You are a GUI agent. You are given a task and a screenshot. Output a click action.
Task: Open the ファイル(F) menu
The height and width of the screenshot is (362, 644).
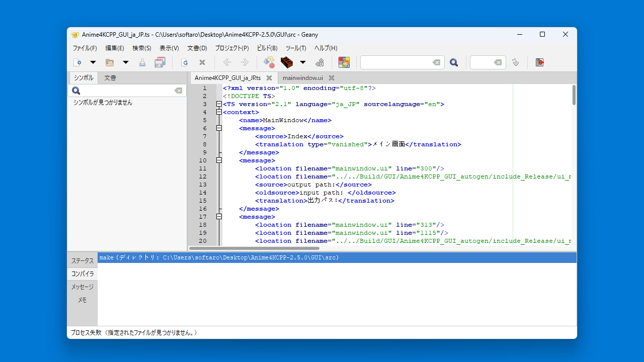click(x=85, y=48)
